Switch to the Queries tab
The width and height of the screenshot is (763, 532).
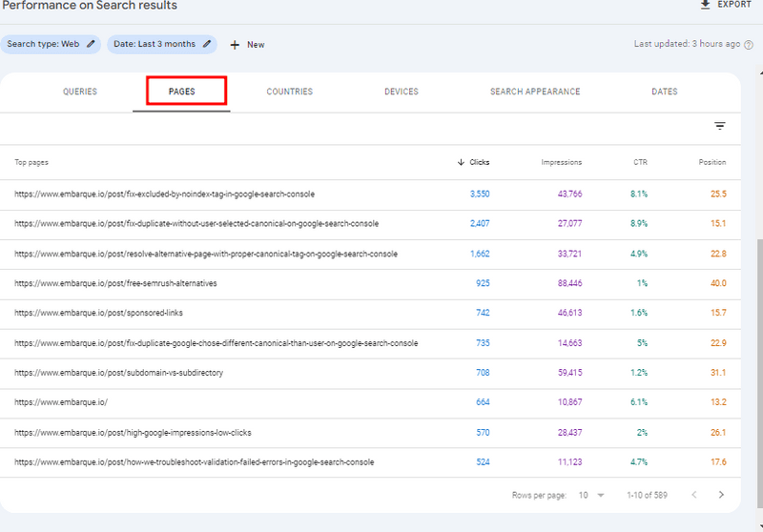tap(80, 92)
